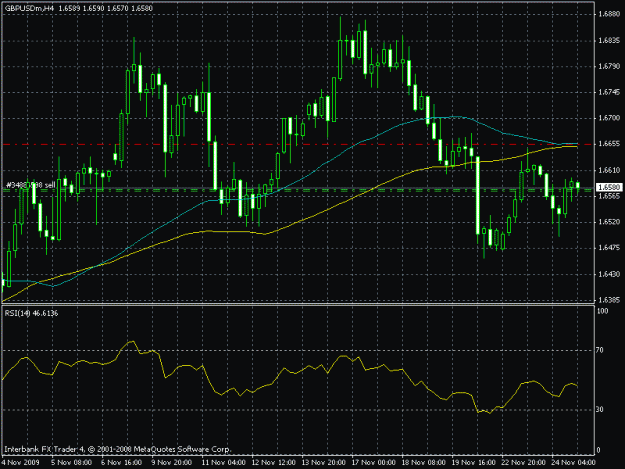Screen dimensions: 625x469
Task: Click the Interbank FX Trader 4 copyright text
Action: [118, 449]
